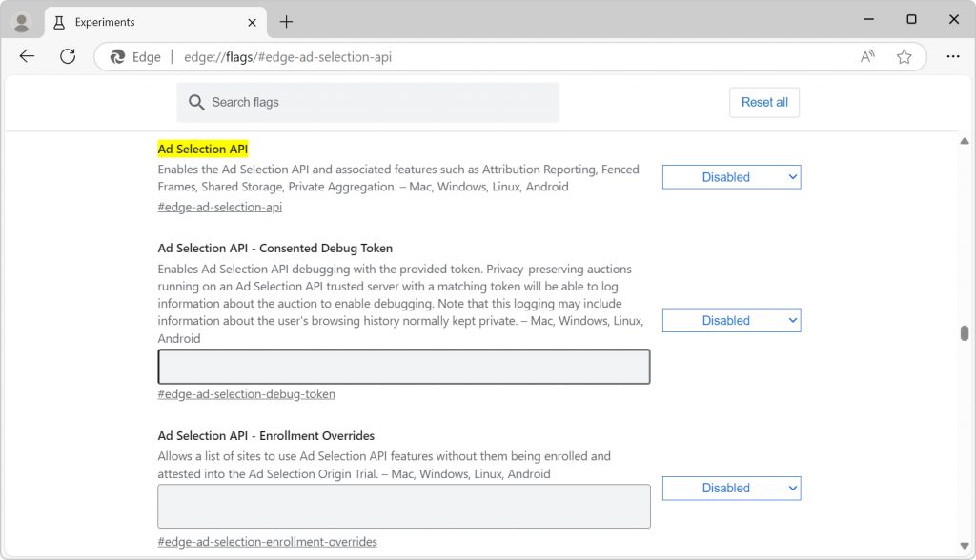Open the profile avatar icon
This screenshot has width=976, height=560.
(x=21, y=21)
